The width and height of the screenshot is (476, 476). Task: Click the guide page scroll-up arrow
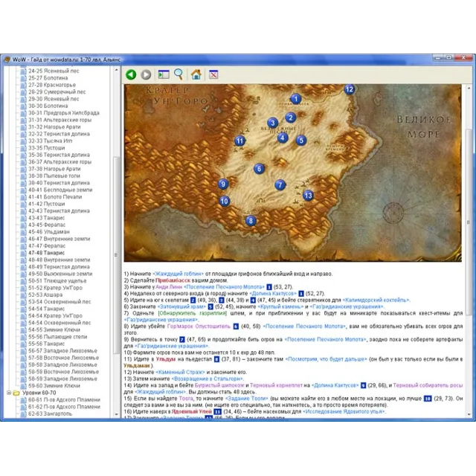tap(469, 88)
